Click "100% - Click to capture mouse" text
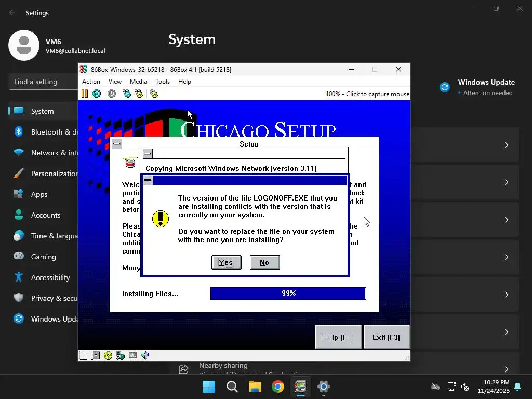The width and height of the screenshot is (532, 399). tap(367, 94)
